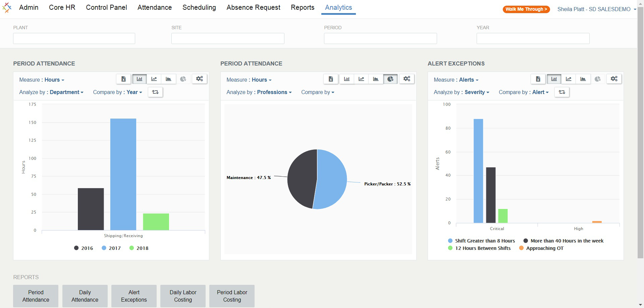644x308 pixels.
Task: Open the Analyze by Department dropdown
Action: click(66, 92)
